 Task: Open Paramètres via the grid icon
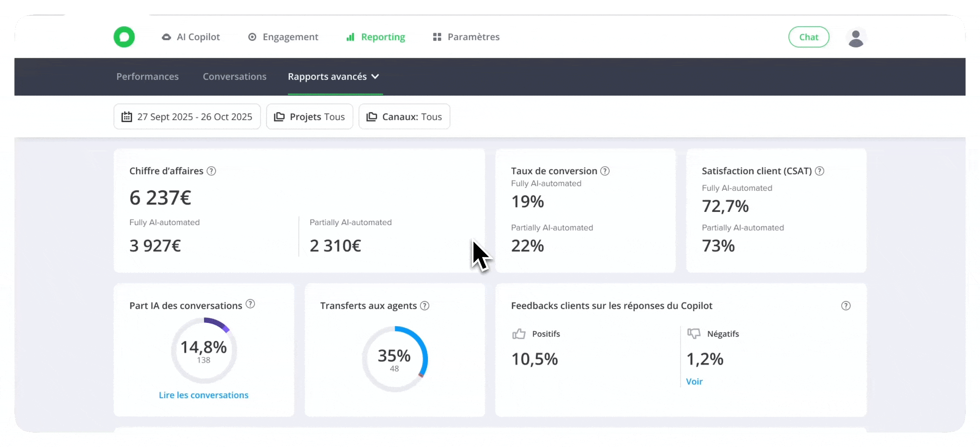click(x=436, y=37)
